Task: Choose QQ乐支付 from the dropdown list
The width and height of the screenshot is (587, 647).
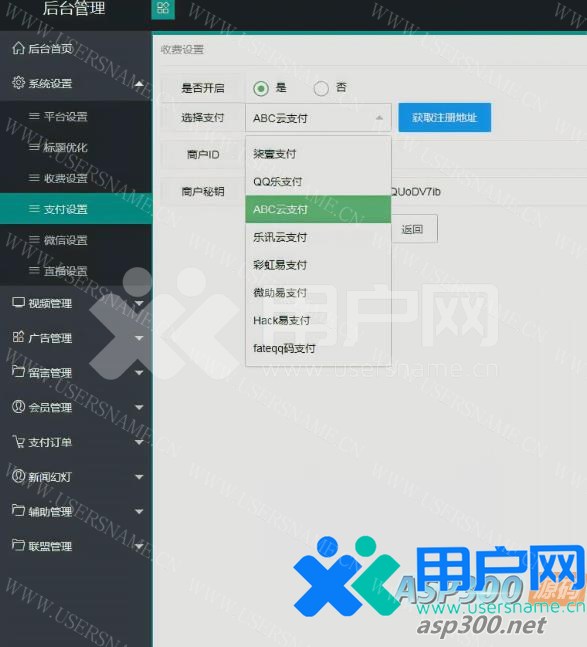Action: (318, 182)
